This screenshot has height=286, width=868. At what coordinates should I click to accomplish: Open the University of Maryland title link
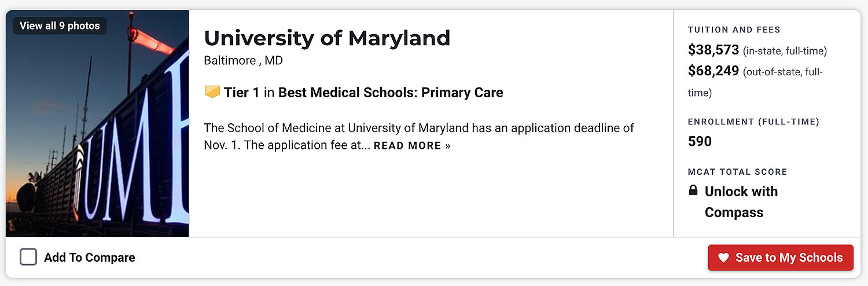pyautogui.click(x=327, y=38)
